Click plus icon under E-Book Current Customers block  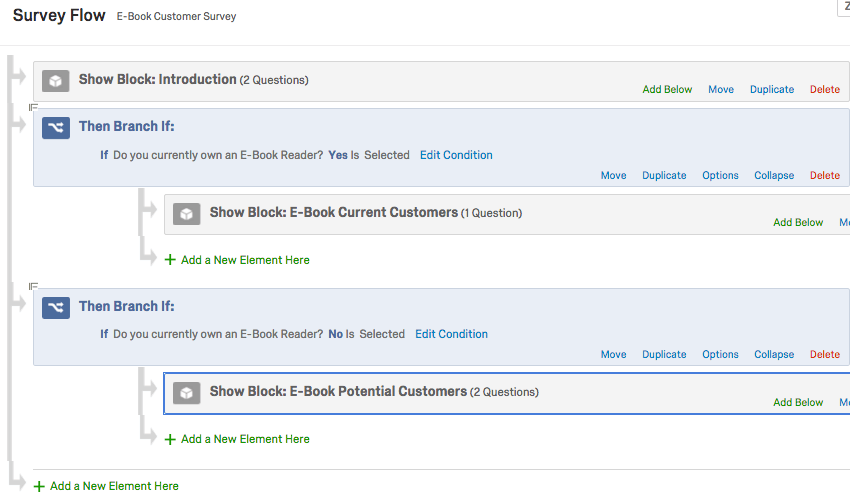tap(170, 260)
